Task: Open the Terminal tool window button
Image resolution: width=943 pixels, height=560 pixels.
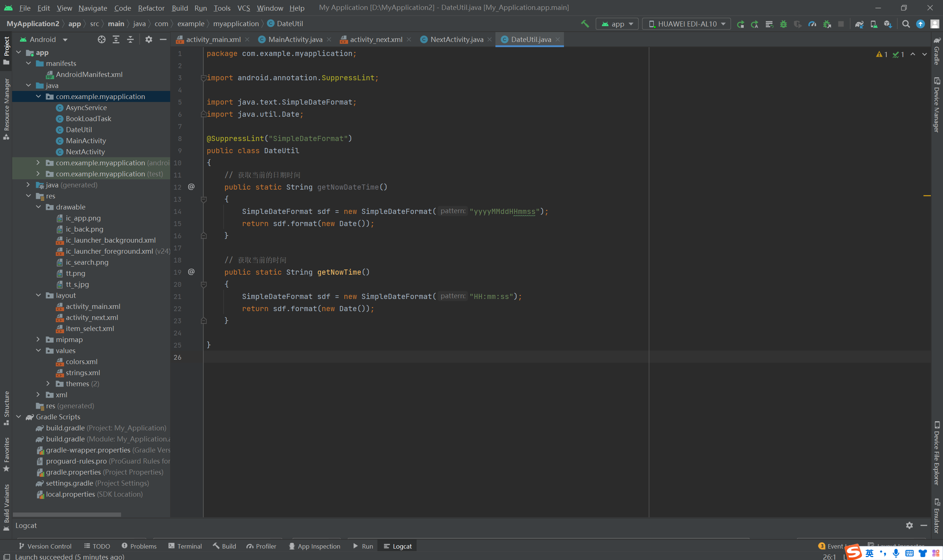Action: coord(185,546)
